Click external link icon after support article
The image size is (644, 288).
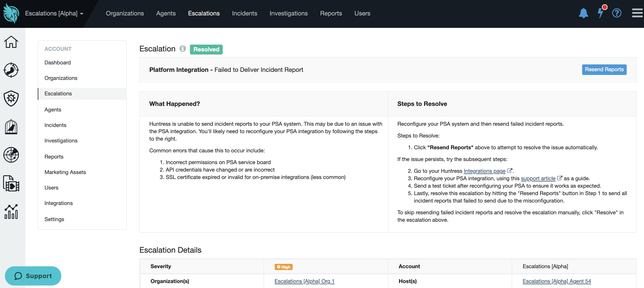click(x=560, y=178)
